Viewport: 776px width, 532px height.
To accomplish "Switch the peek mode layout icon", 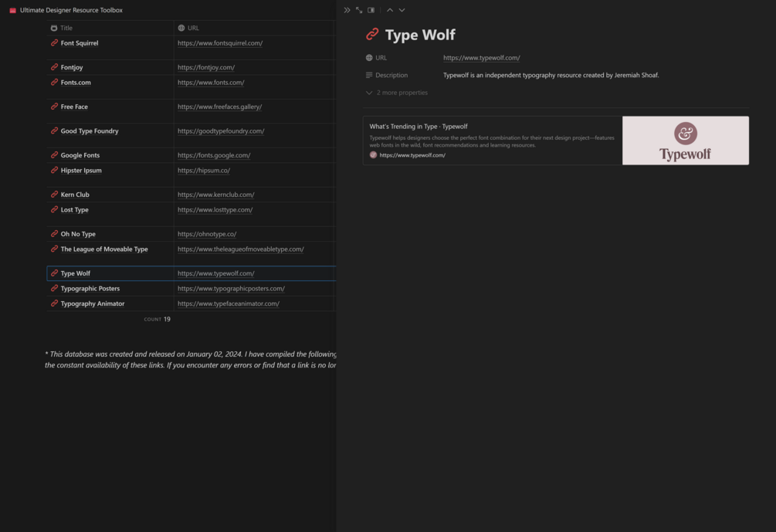I will tap(371, 10).
